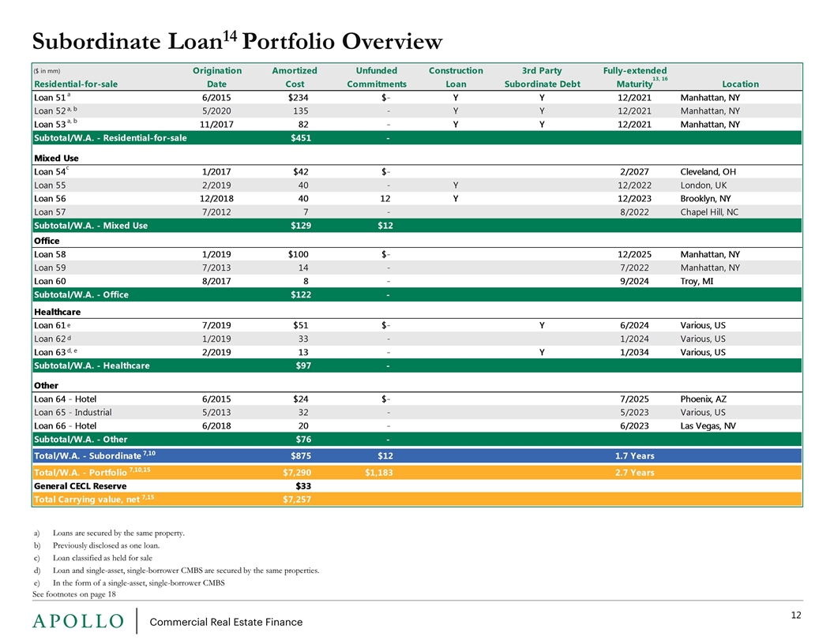Click the 11/2017 origination date of Loan 53
Viewport: 834px width, 644px height.
pyautogui.click(x=216, y=124)
